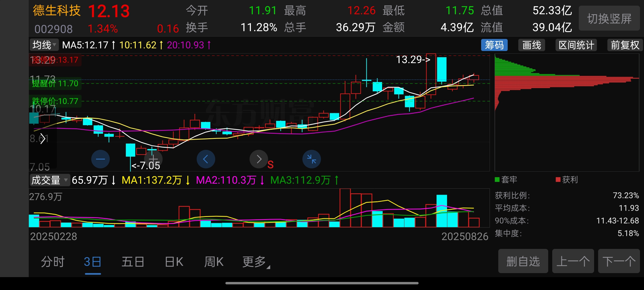Open the 日K daily candlestick tab
Viewport: 644px width, 290px height.
click(x=174, y=262)
